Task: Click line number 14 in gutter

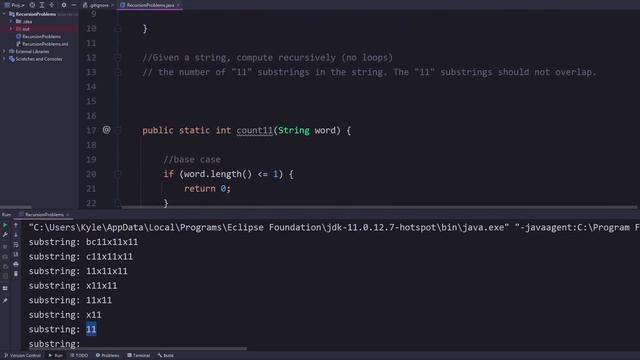Action: [x=91, y=87]
